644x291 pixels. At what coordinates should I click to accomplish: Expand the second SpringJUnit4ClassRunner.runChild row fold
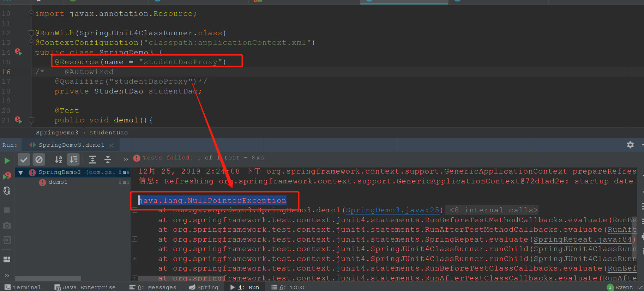pos(134,259)
